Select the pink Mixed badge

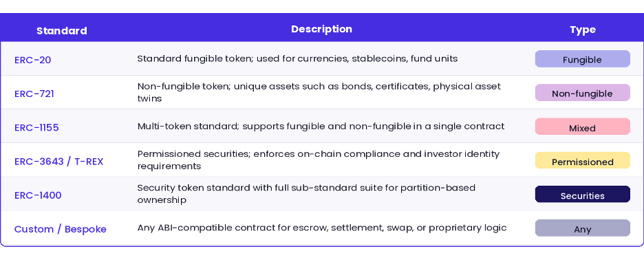point(582,127)
